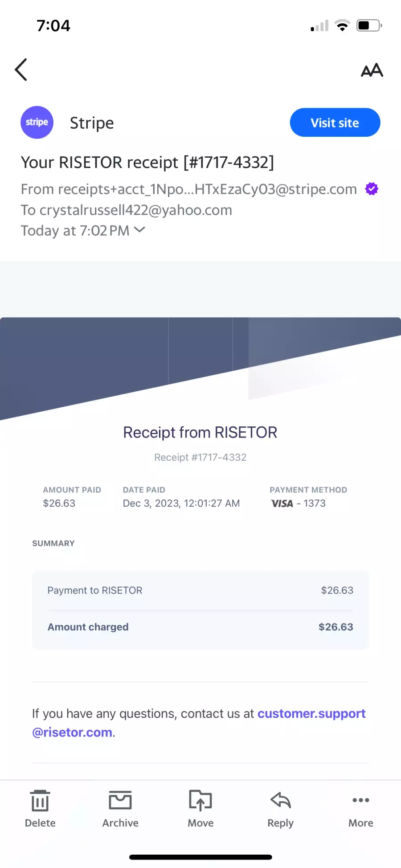Tap the email subject Your RISETOR receipt
Screen dimensions: 401x868
(x=147, y=162)
